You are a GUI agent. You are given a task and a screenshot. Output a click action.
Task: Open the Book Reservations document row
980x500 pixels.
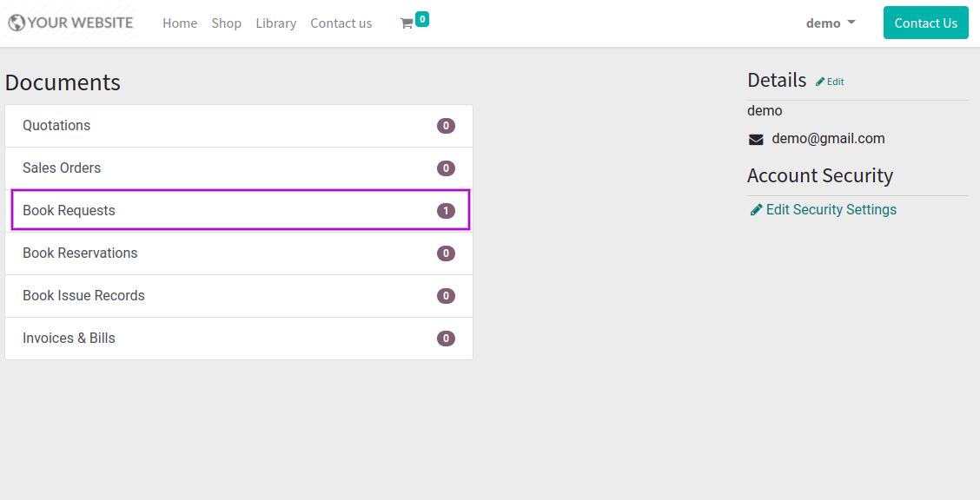tap(239, 253)
